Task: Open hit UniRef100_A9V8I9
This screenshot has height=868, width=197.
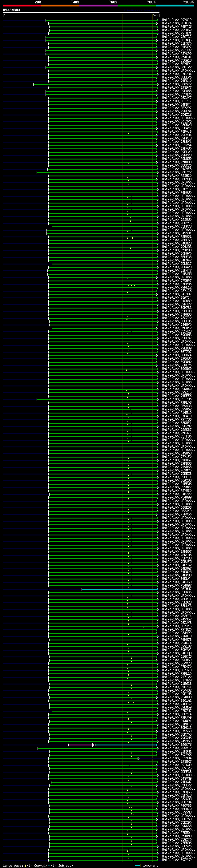Action: click(177, 20)
